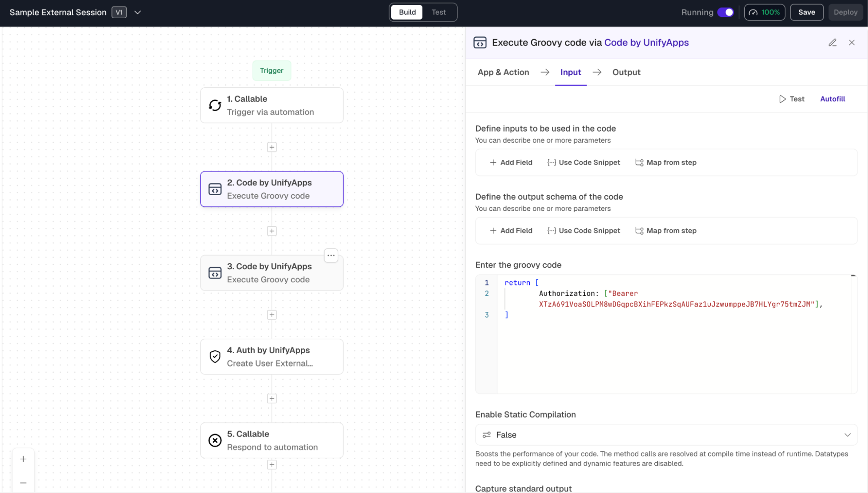Click canvas zoom in plus icon
Viewport: 868px width, 493px height.
(23, 459)
